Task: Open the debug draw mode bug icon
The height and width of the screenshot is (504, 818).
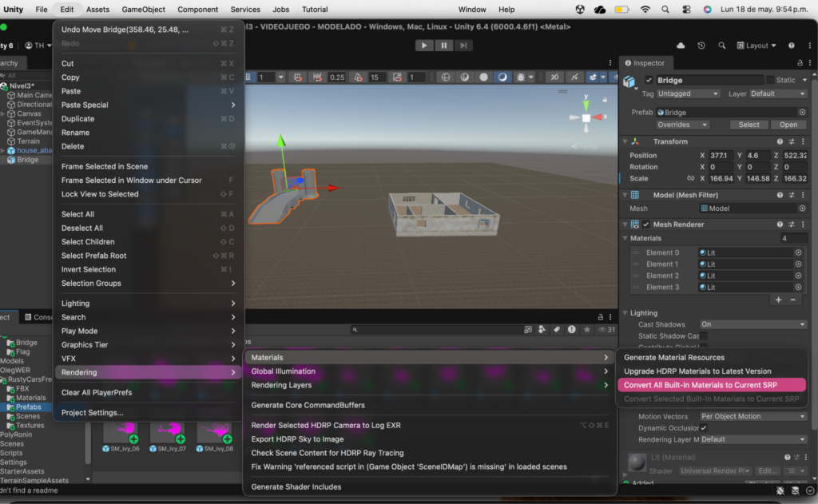Action: 521,77
